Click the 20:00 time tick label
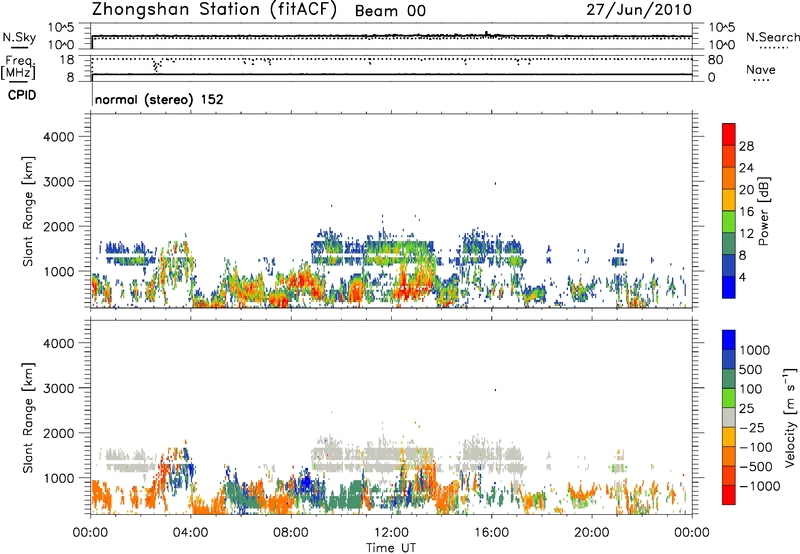800x554 pixels. [x=592, y=533]
